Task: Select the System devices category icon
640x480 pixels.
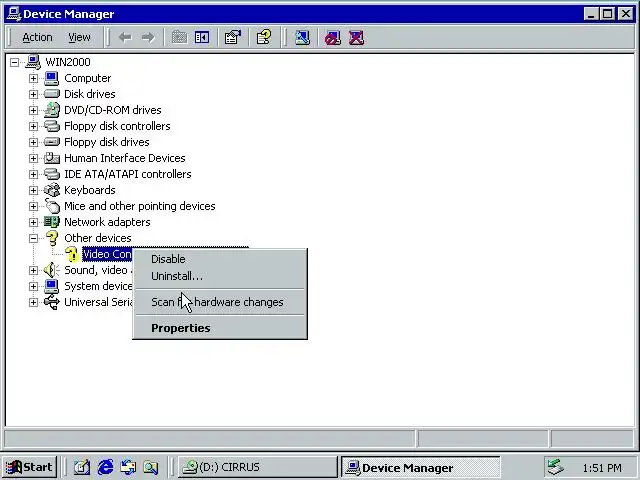Action: tap(51, 286)
